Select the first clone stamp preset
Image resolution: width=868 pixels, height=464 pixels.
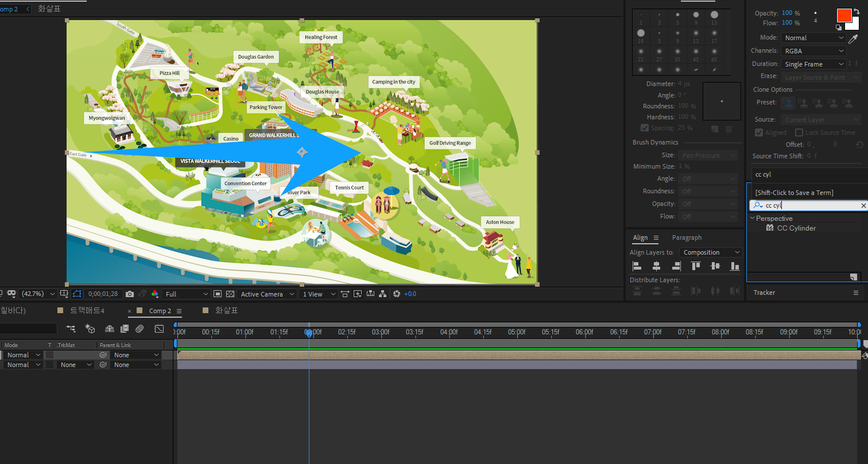pos(788,103)
